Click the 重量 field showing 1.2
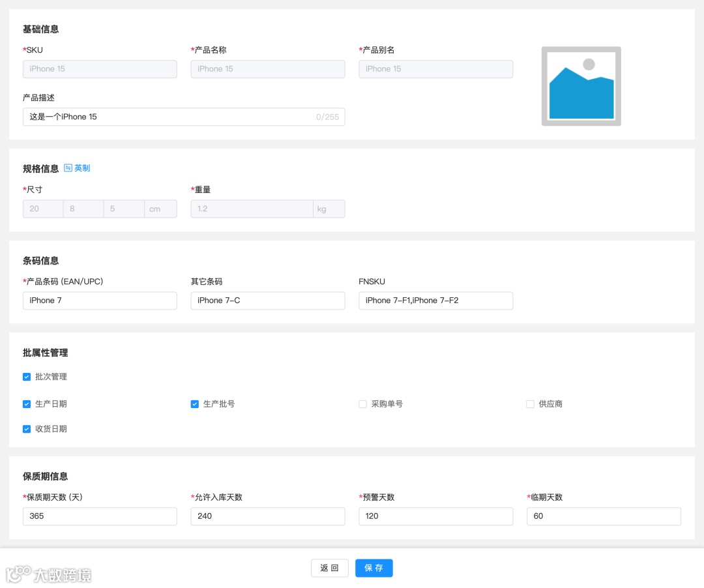The height and width of the screenshot is (588, 704). (252, 209)
